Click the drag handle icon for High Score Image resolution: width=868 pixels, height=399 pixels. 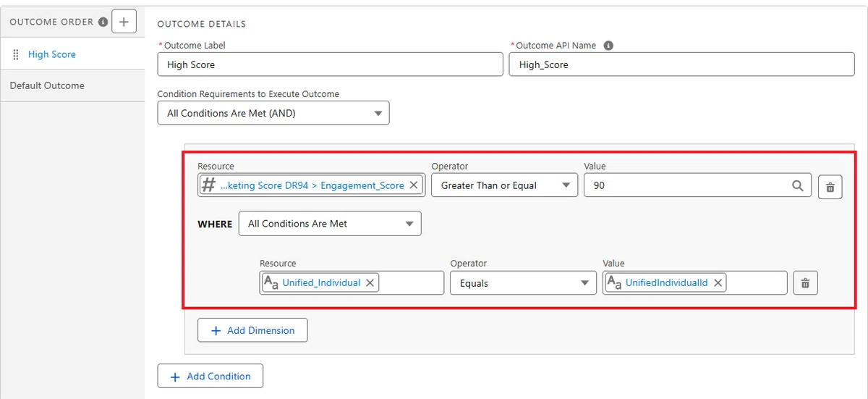[16, 54]
